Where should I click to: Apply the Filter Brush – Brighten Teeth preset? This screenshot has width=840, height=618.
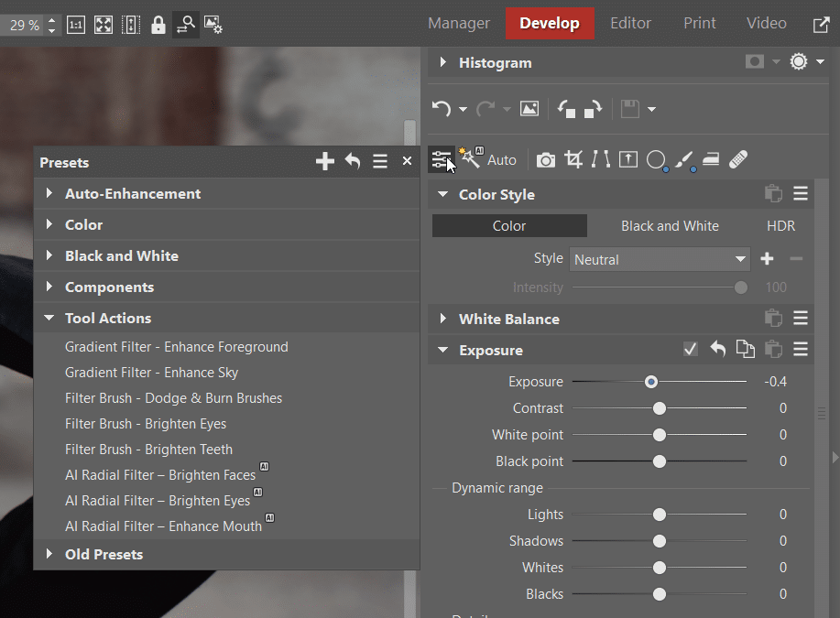148,449
